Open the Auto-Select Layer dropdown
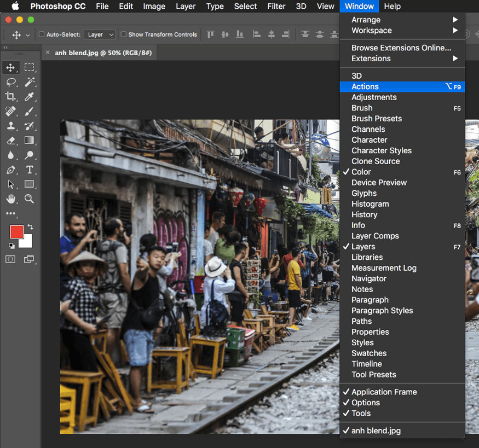The width and height of the screenshot is (479, 448). 99,34
